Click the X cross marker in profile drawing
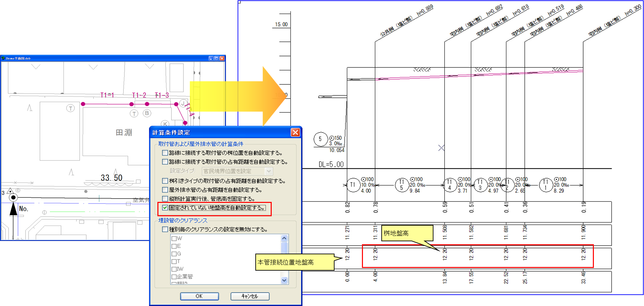This screenshot has height=306, width=644. [441, 148]
